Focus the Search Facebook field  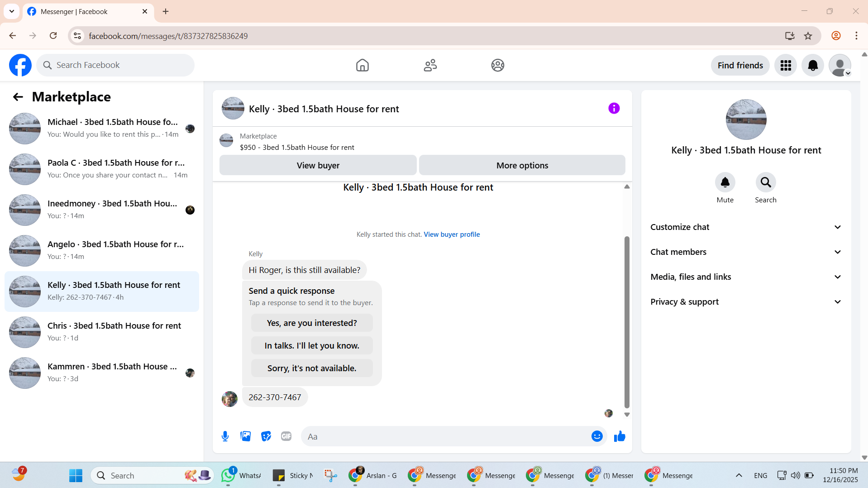(115, 65)
